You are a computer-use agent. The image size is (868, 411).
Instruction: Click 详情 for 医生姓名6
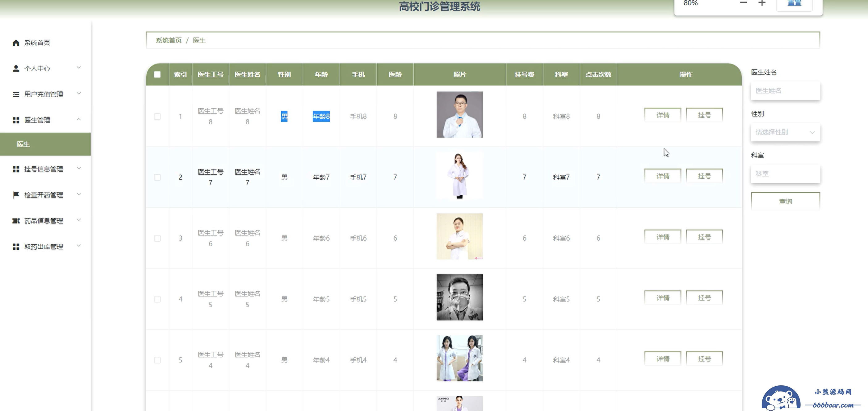click(x=663, y=237)
